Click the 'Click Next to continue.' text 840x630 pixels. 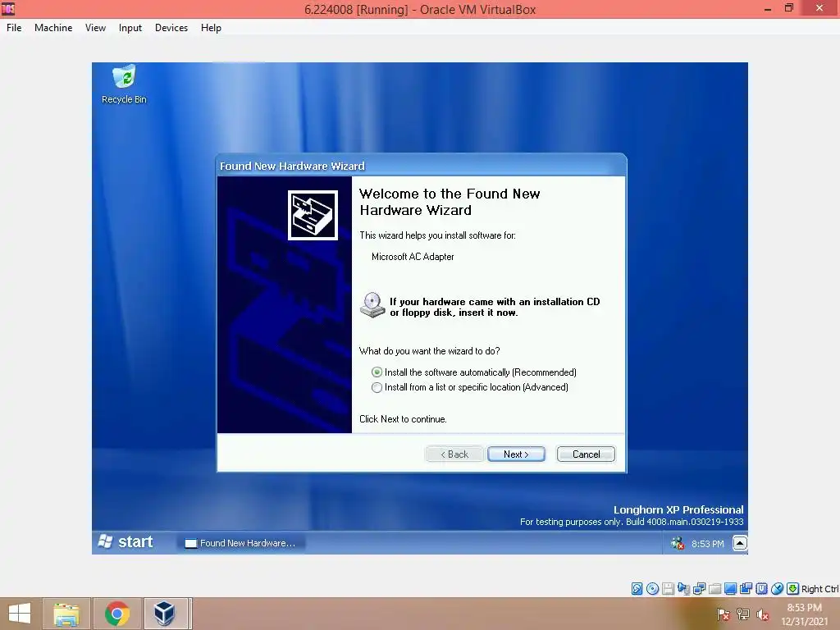(x=403, y=419)
